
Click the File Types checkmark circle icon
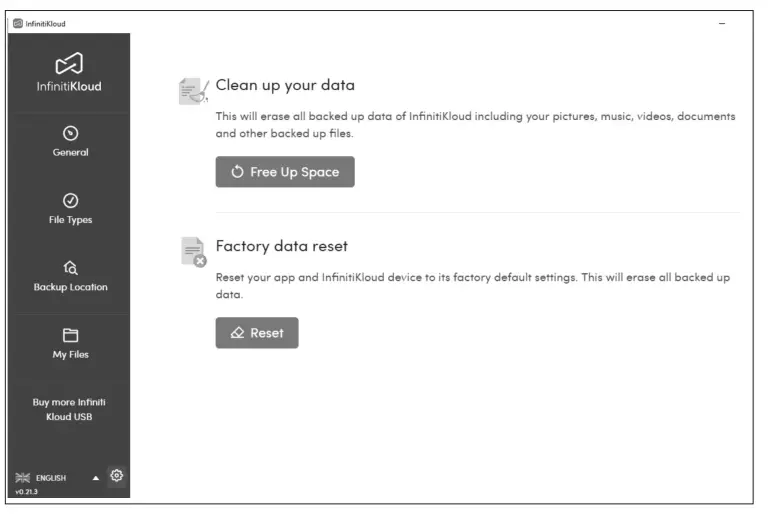[70, 200]
